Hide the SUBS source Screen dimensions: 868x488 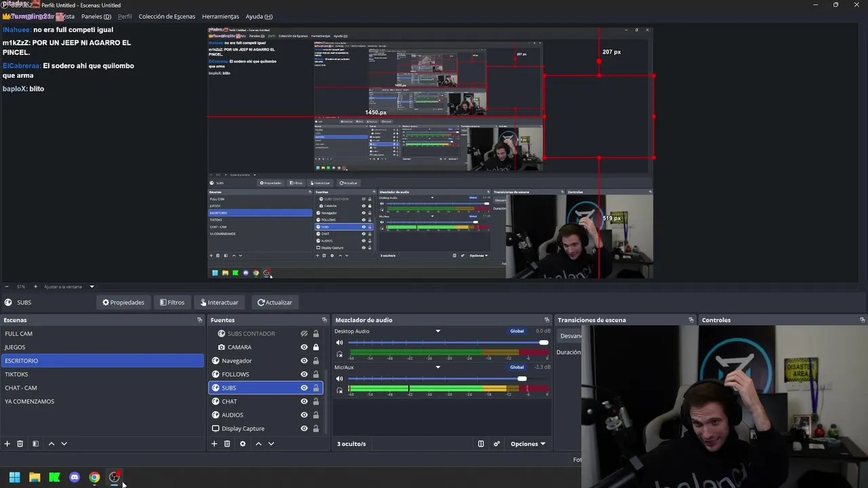pos(304,388)
